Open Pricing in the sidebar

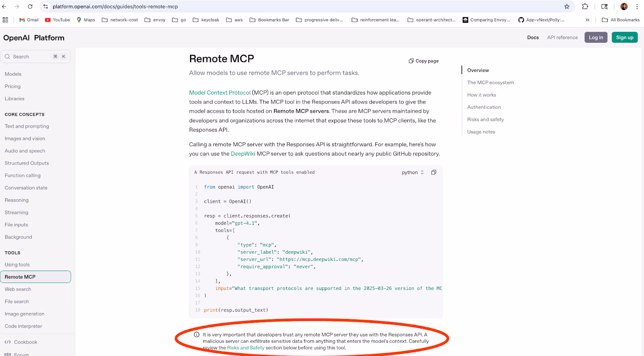(x=12, y=87)
